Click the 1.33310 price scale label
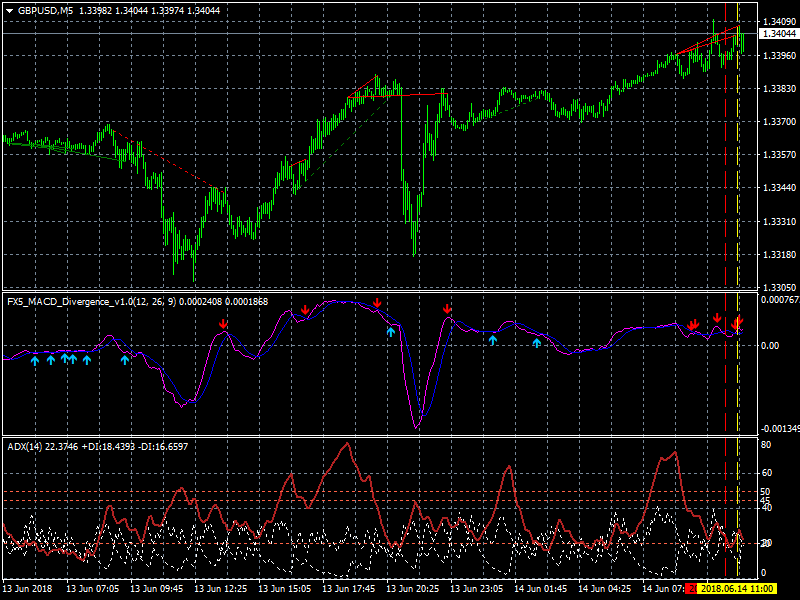Viewport: 800px width, 600px height. tap(779, 221)
